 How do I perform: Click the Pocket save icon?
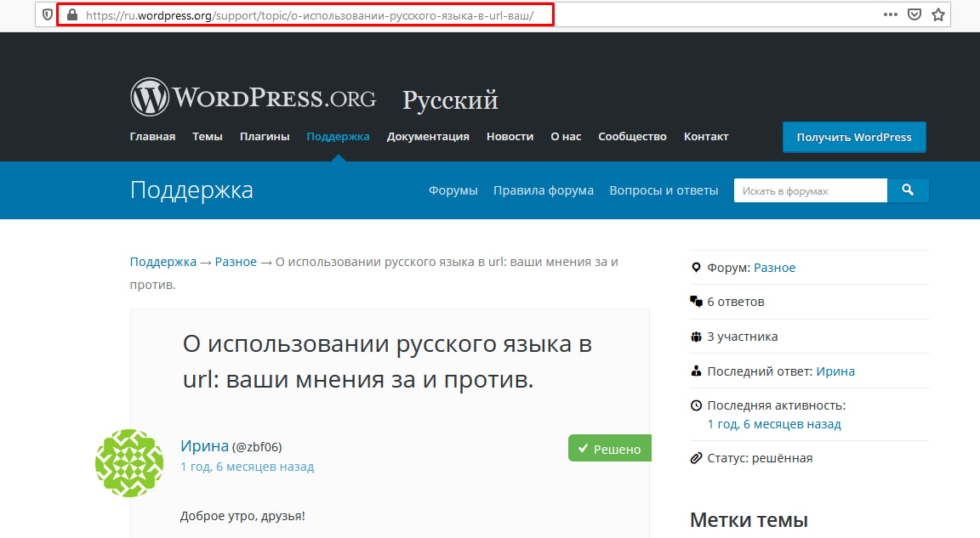[914, 14]
